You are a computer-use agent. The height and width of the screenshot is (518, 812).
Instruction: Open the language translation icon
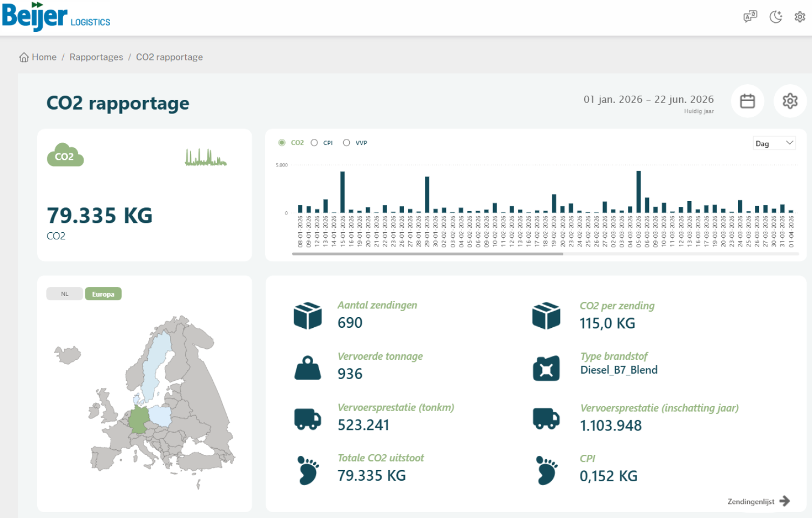tap(750, 17)
